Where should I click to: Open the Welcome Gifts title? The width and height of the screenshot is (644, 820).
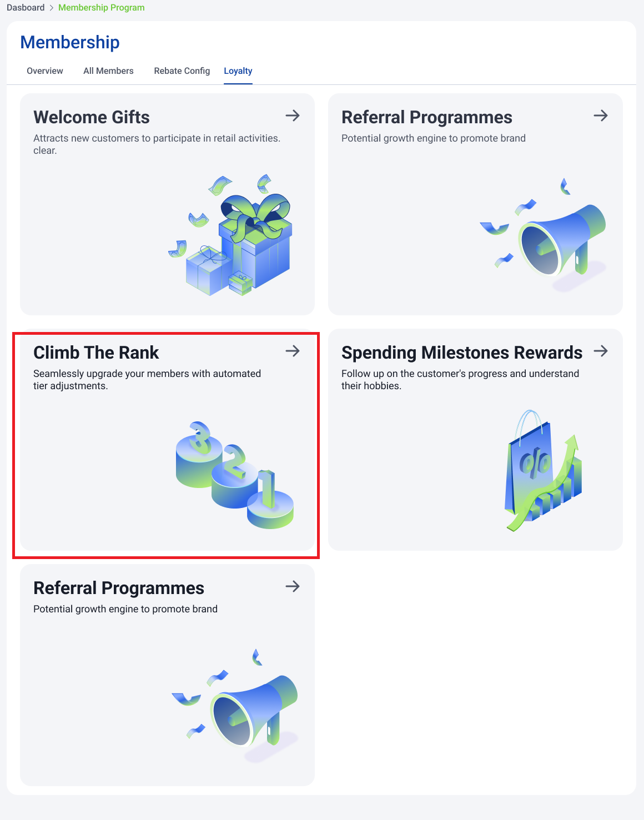click(92, 117)
